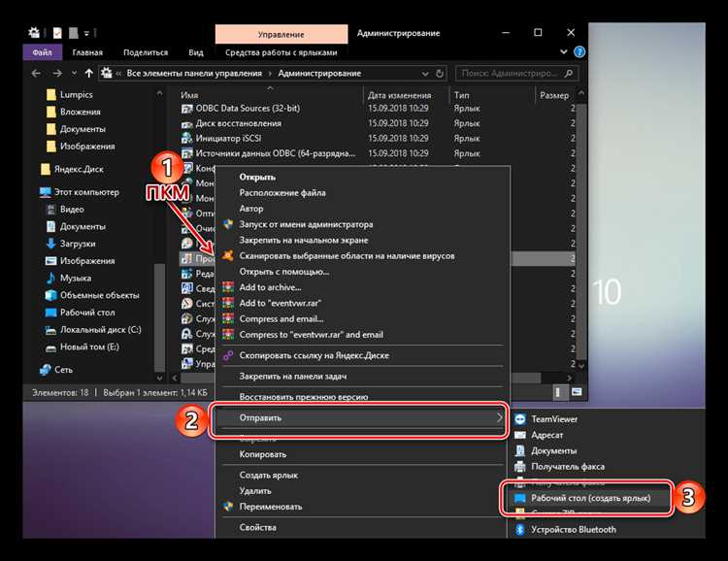Image resolution: width=728 pixels, height=561 pixels.
Task: Click the WinRAR icon beside 'Add to archive...'
Action: point(228,287)
